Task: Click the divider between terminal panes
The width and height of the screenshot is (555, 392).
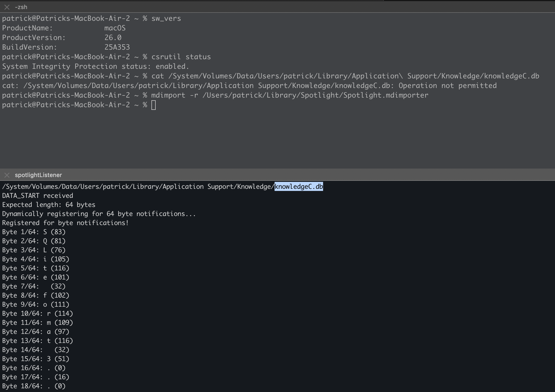Action: 277,169
